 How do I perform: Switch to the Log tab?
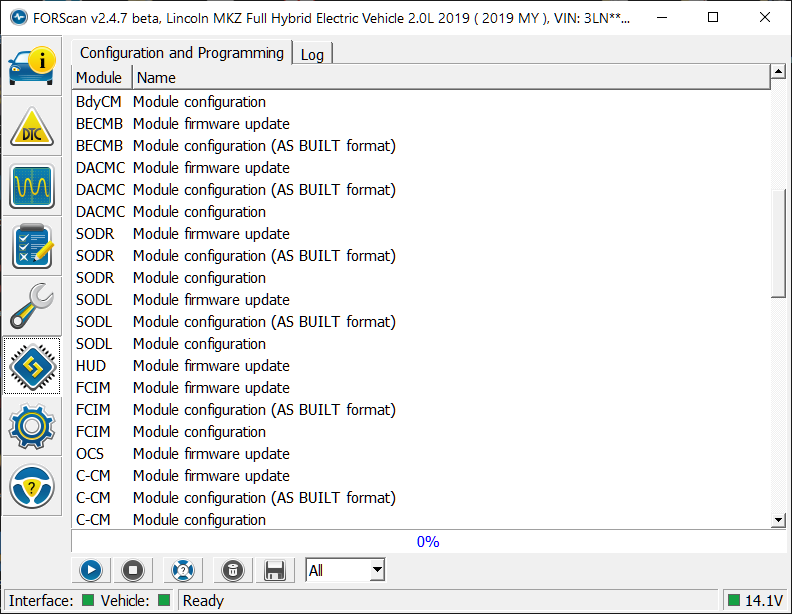(312, 54)
